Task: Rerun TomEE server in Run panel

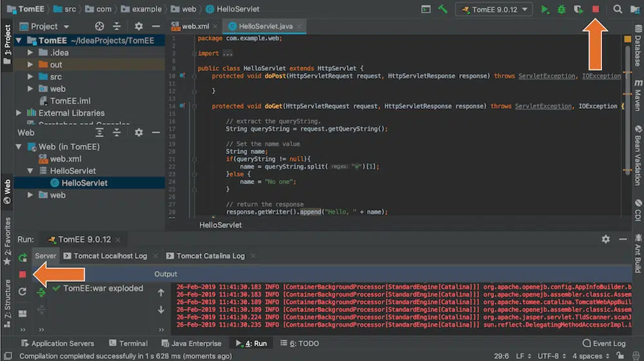Action: (23, 257)
